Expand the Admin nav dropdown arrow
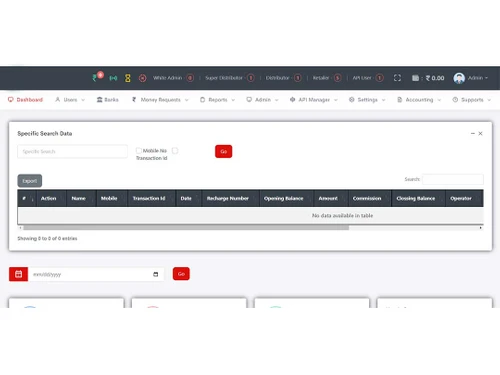The image size is (500, 375). click(276, 100)
